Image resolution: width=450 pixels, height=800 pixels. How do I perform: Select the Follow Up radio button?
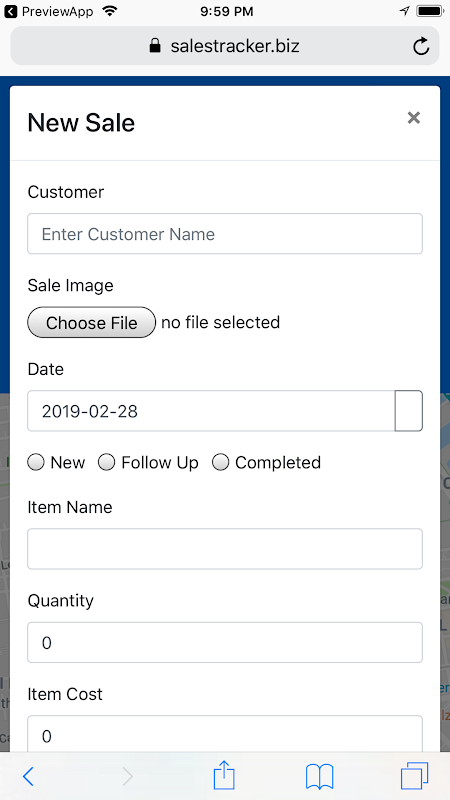107,463
